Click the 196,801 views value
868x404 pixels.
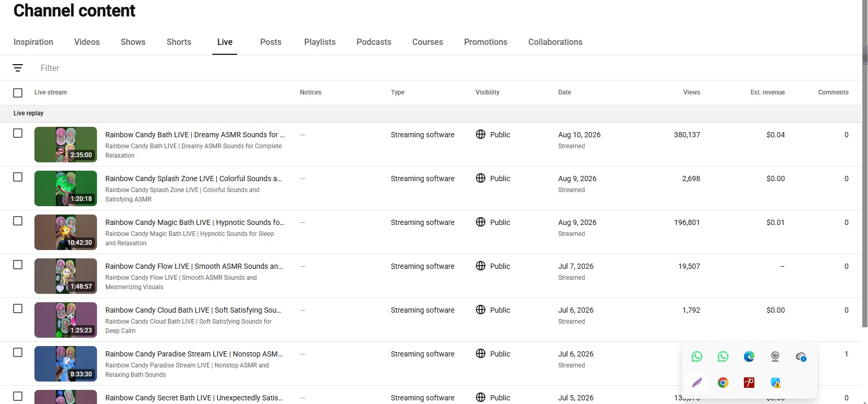pos(687,222)
